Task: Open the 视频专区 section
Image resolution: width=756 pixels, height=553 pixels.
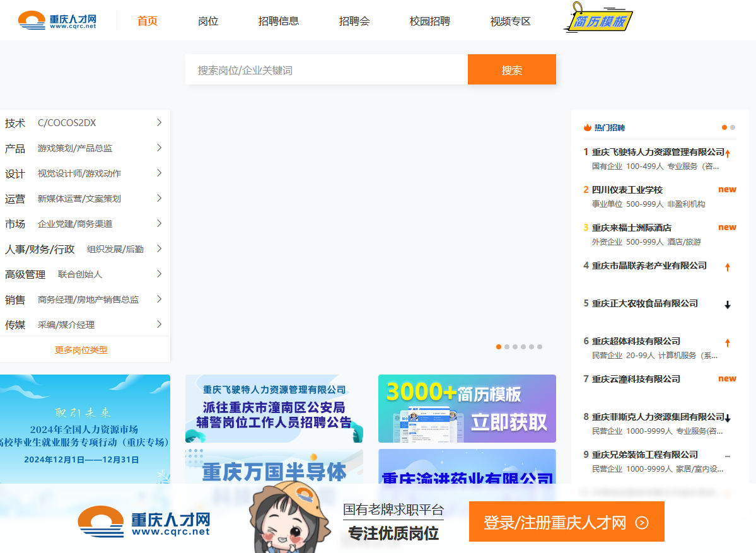Action: [x=509, y=20]
